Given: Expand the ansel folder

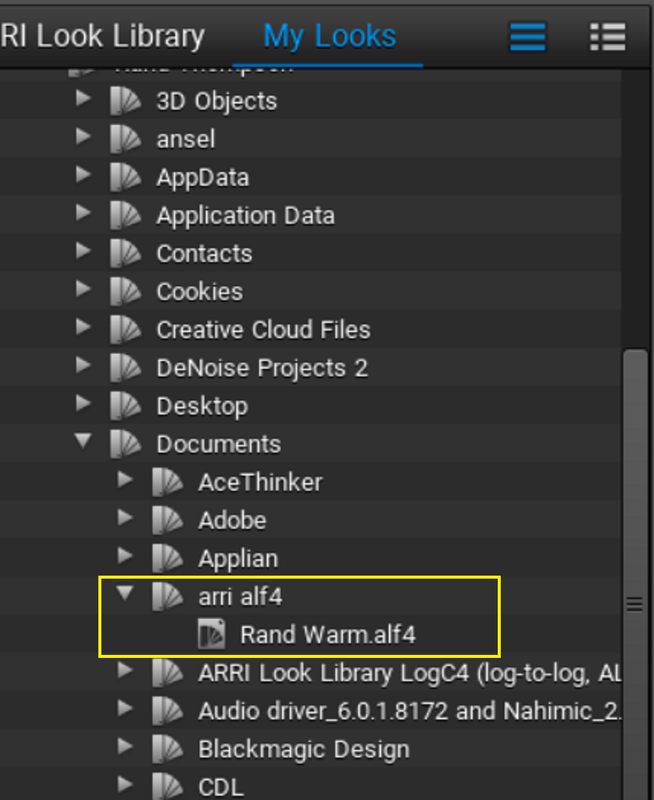Looking at the screenshot, I should pyautogui.click(x=83, y=136).
